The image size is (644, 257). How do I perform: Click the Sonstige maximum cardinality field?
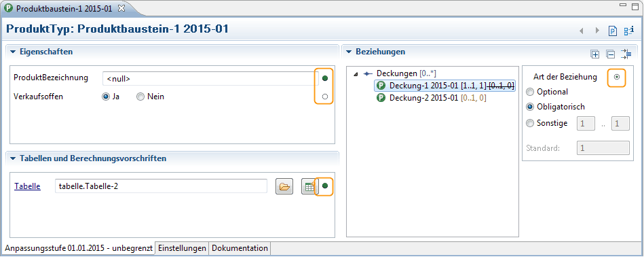pyautogui.click(x=620, y=123)
